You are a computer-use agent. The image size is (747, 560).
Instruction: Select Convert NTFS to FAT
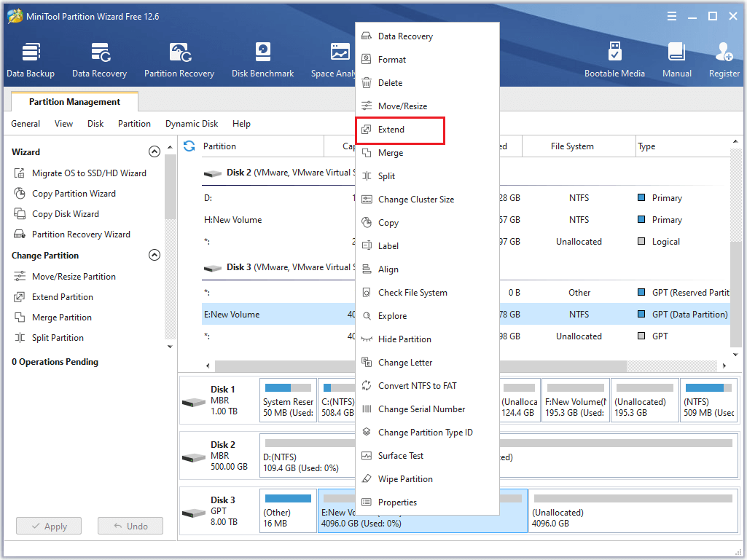click(x=427, y=386)
